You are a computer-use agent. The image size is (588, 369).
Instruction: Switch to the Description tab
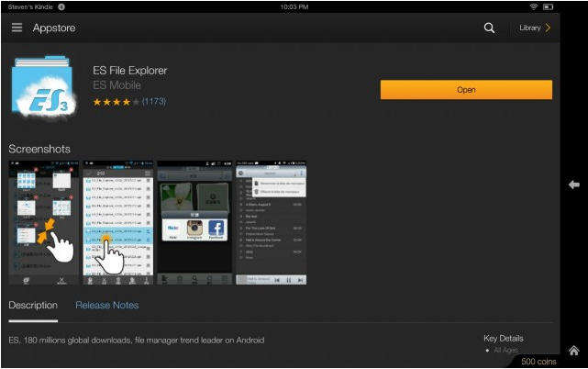[x=33, y=305]
